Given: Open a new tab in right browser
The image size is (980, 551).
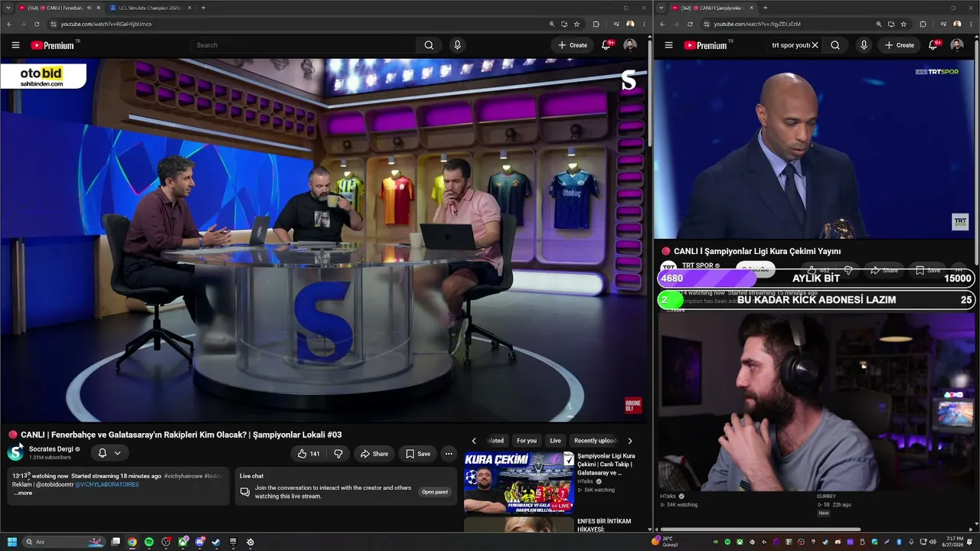Looking at the screenshot, I should pos(765,8).
